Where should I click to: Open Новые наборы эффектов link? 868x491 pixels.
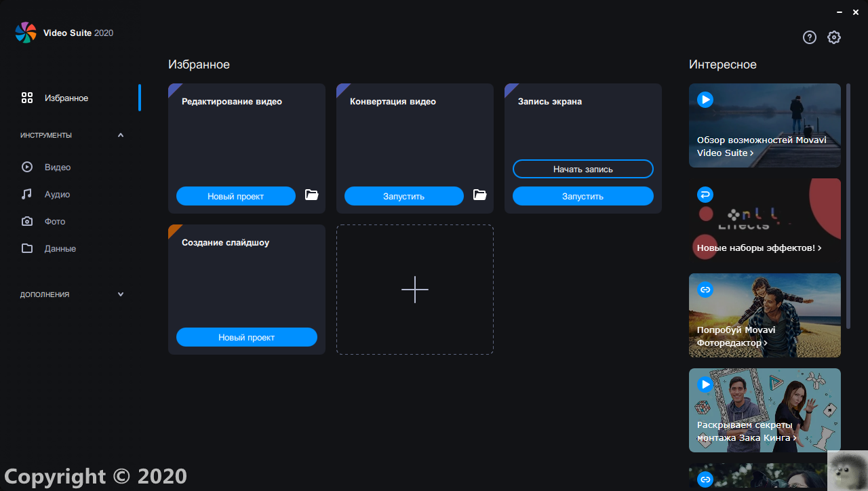coord(759,248)
